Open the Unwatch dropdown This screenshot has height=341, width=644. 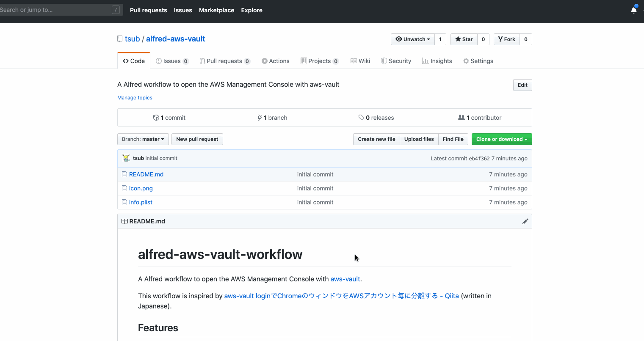413,39
